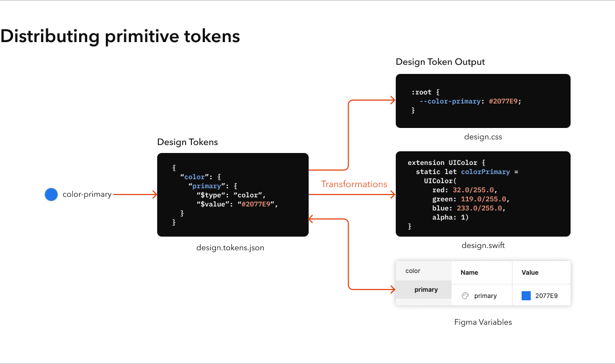Expand the Design Token Output section
615x364 pixels.
[440, 61]
